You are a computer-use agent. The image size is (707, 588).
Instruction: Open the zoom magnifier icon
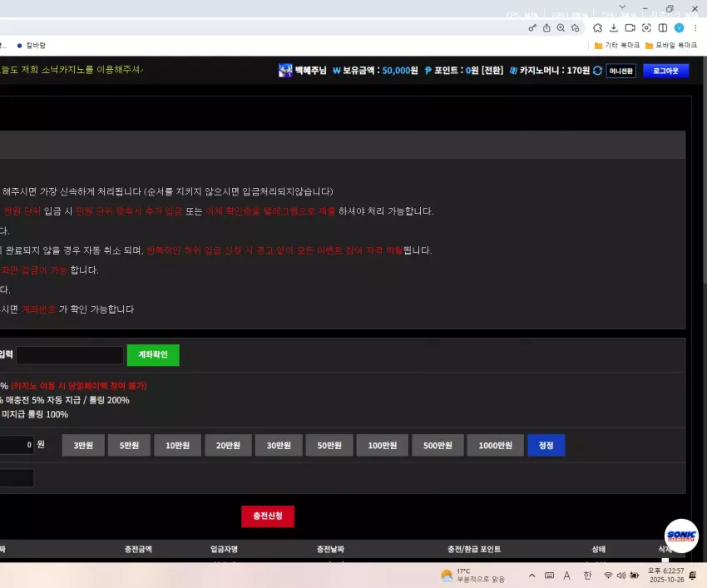pyautogui.click(x=561, y=28)
